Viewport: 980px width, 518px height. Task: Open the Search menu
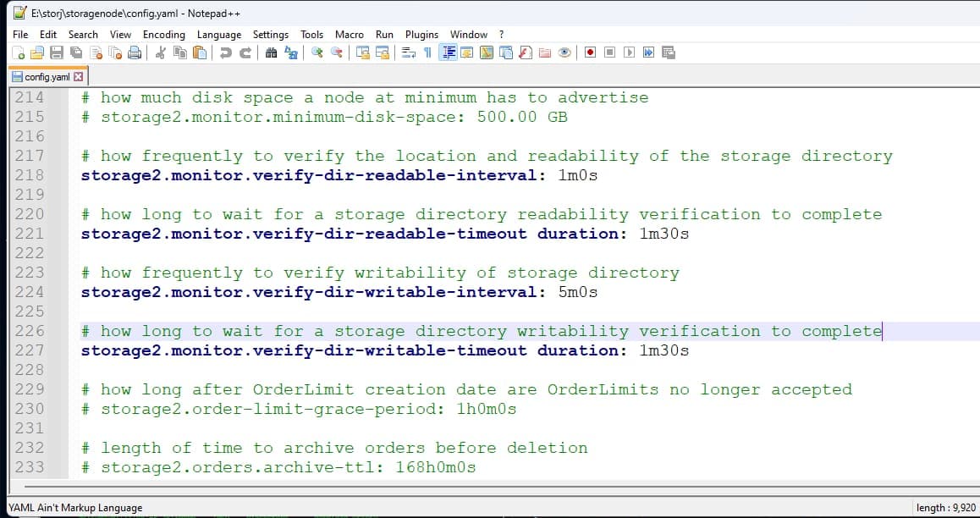pyautogui.click(x=83, y=35)
